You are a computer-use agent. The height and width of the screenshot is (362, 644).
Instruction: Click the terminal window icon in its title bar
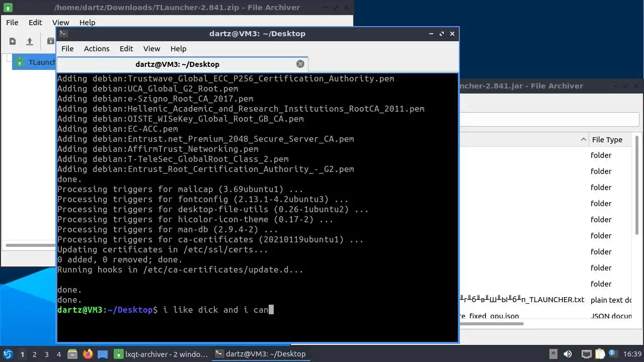[x=63, y=34]
